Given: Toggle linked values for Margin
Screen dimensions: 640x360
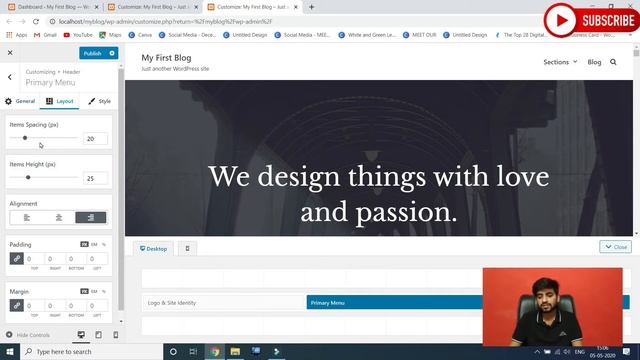Looking at the screenshot, I should click(x=17, y=305).
